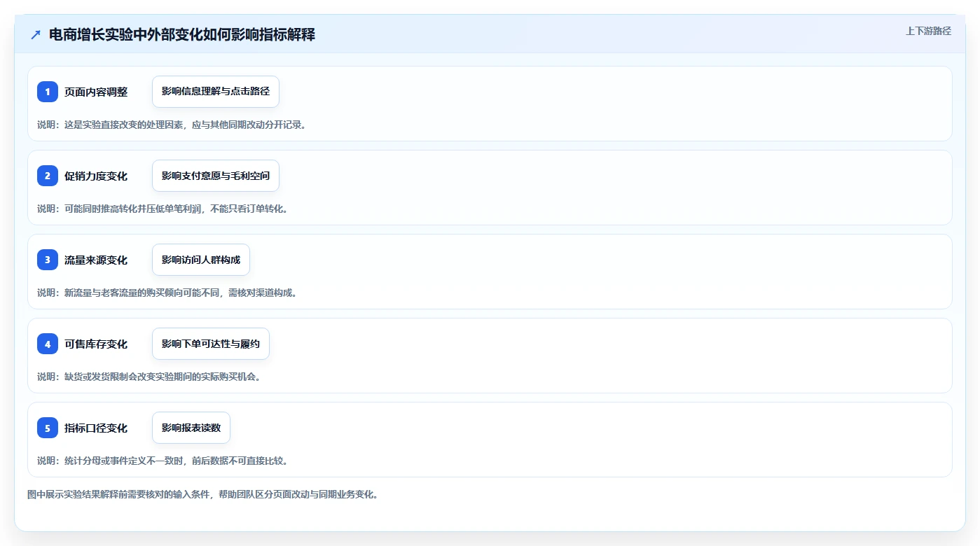Click the 促销力度变化 heading
The image size is (980, 546).
coord(96,176)
